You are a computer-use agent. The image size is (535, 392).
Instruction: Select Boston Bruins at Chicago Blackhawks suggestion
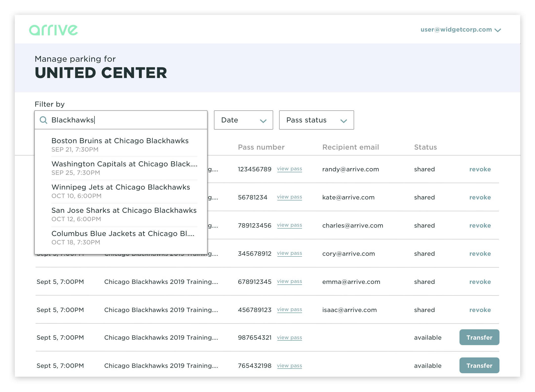(x=124, y=145)
